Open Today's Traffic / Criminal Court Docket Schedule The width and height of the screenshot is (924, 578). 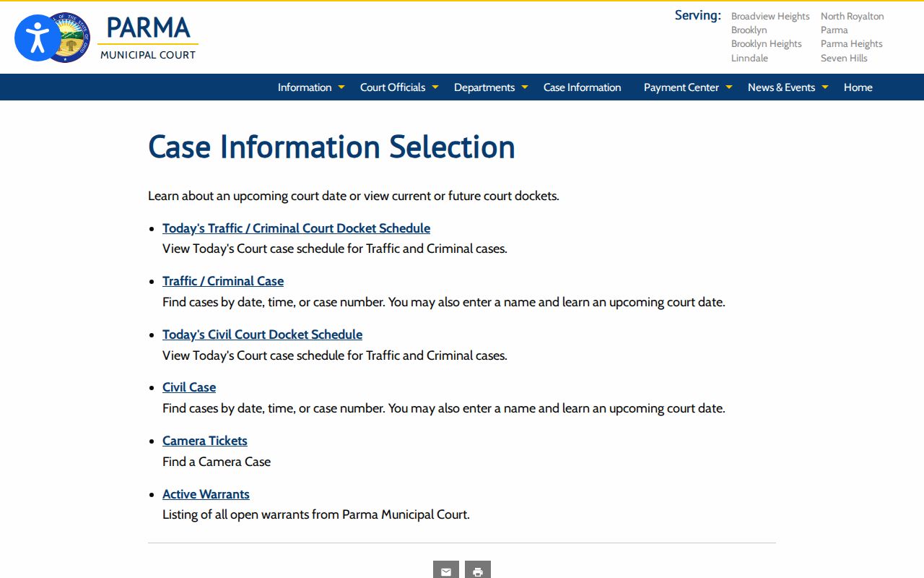[296, 228]
